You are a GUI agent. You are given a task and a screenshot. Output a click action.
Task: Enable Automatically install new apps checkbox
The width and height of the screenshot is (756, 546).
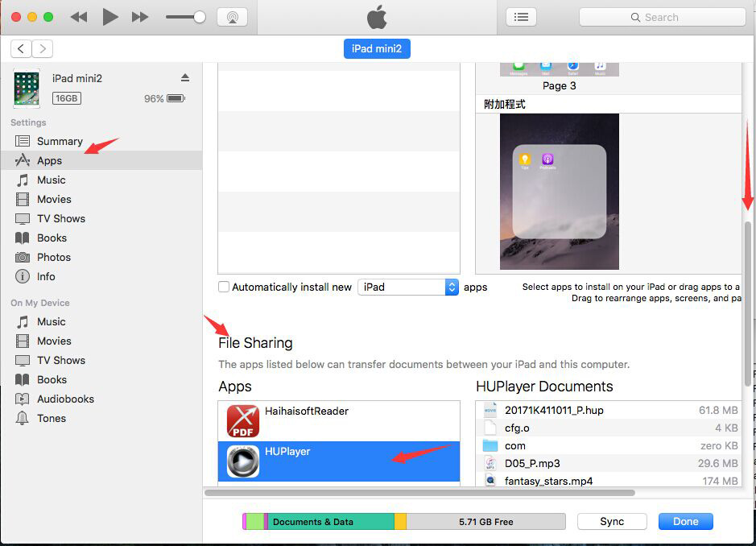pos(224,287)
